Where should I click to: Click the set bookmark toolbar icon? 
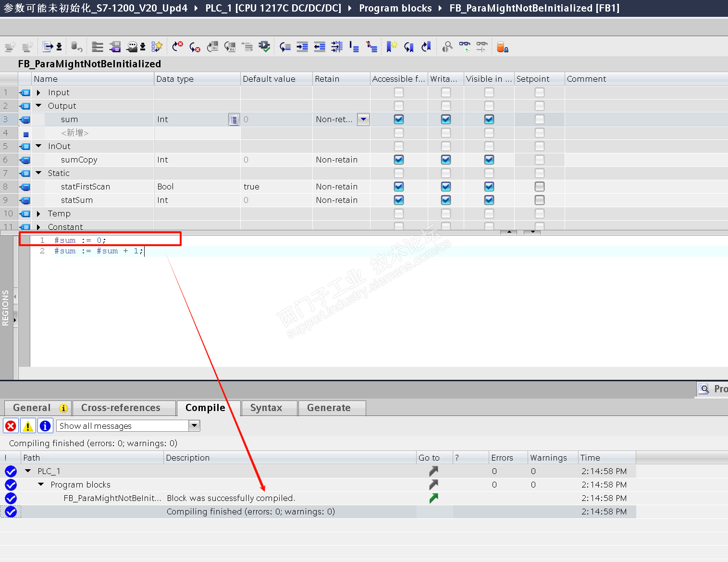[x=392, y=47]
